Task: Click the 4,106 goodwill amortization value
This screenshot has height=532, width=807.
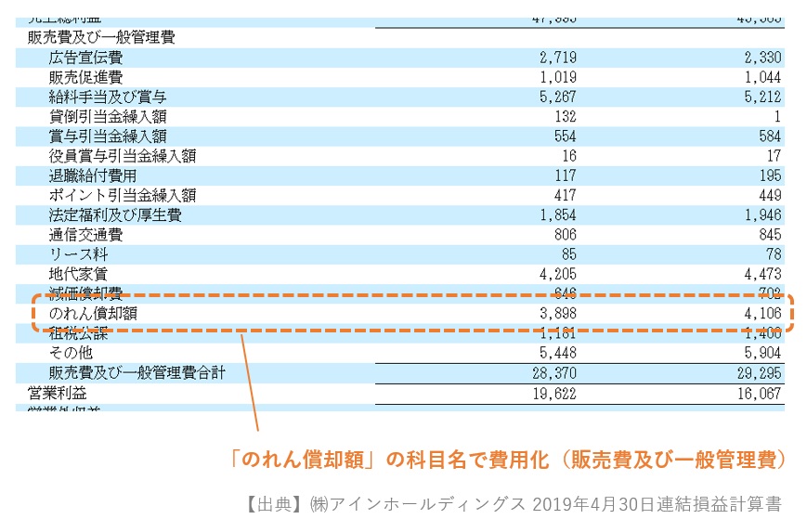Action: (761, 314)
